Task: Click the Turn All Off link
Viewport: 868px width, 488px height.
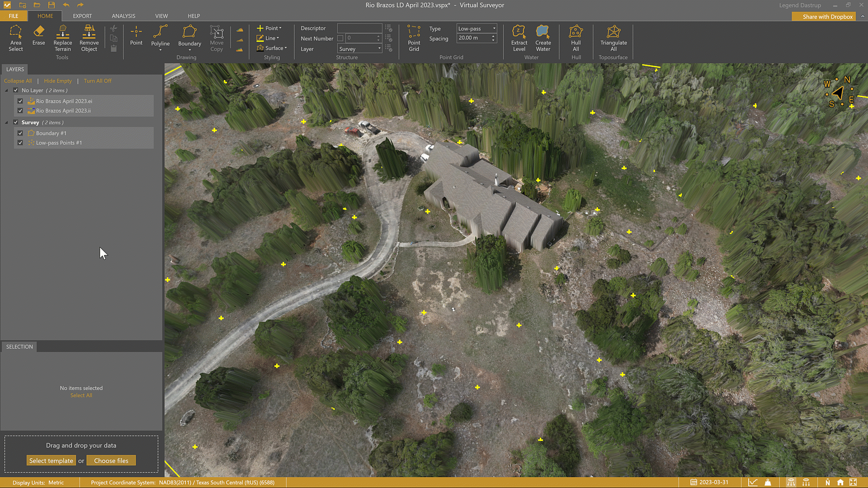Action: click(97, 81)
